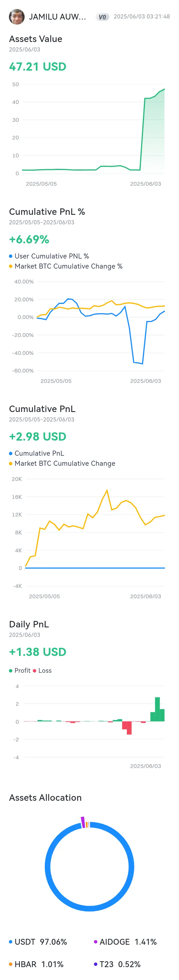Toggle User Cumulative PNL % legend dot
This screenshot has width=179, height=980.
click(x=11, y=256)
